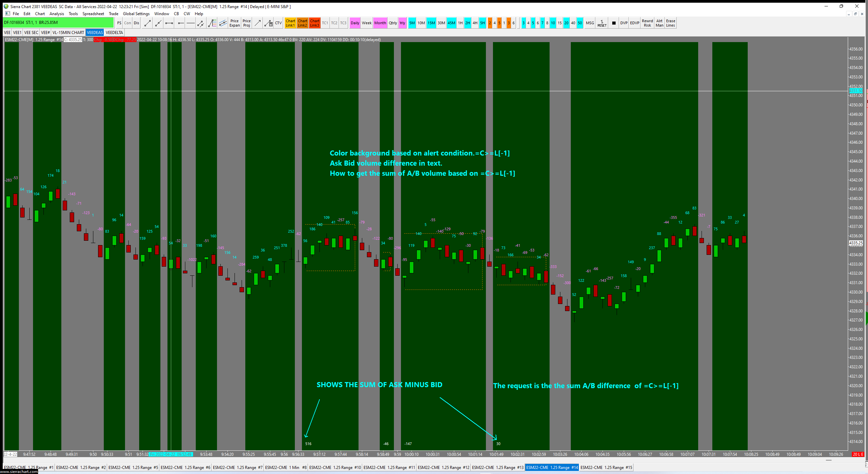Open the Spreadsheet menu
Viewport: 868px width, 474px height.
(93, 14)
